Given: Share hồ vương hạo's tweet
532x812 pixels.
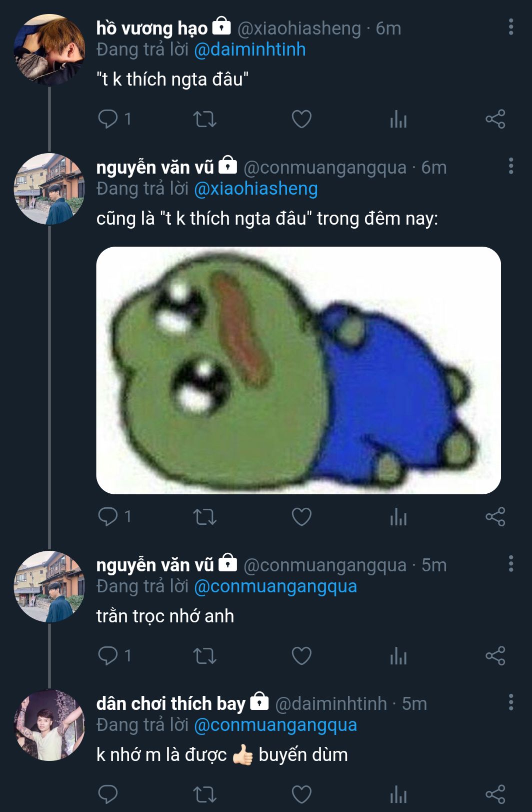Looking at the screenshot, I should point(495,119).
